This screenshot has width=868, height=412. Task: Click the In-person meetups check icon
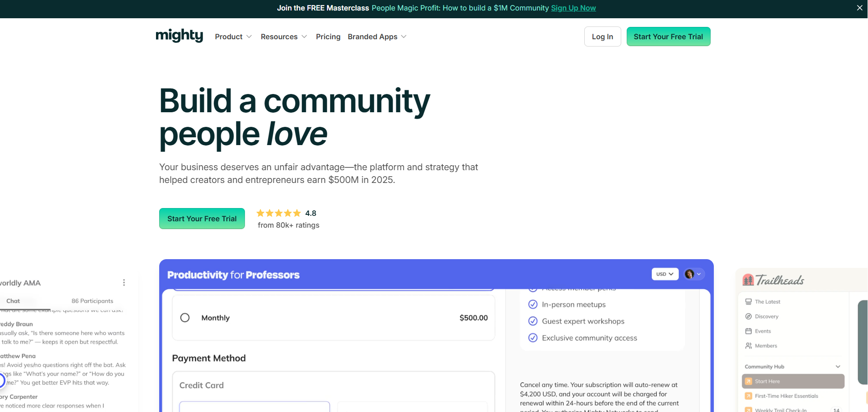(x=533, y=304)
